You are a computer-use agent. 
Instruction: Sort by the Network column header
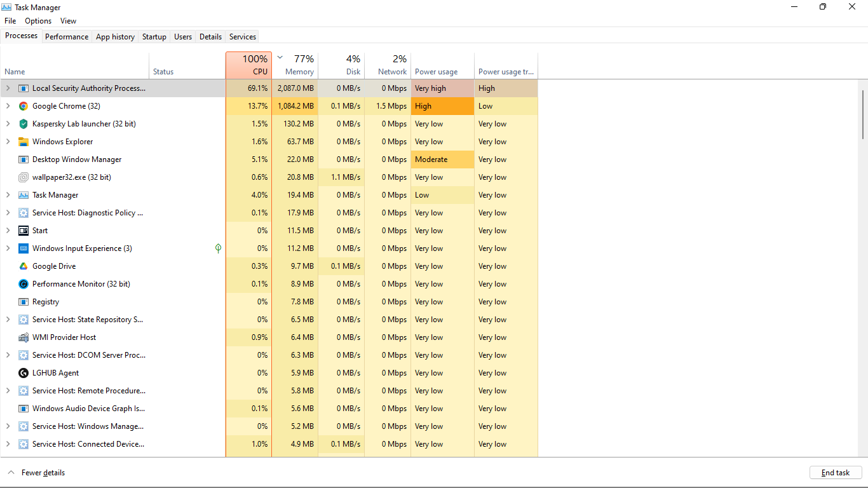pos(388,65)
